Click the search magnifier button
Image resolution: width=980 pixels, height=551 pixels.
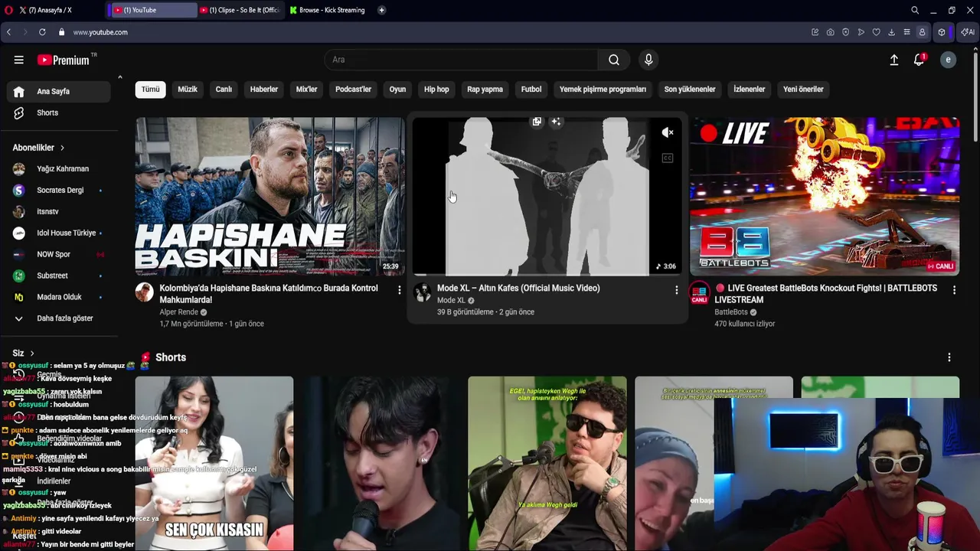pos(614,60)
